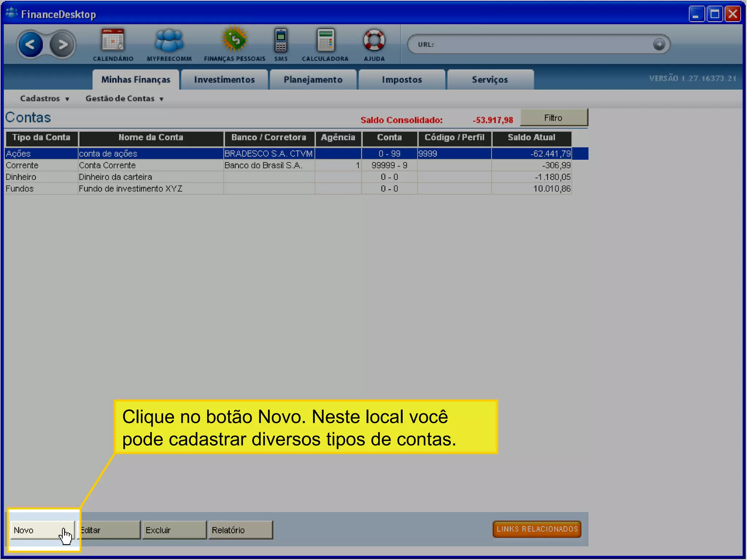Expand the Cadastros dropdown menu
Screen dimensions: 747x560
(44, 98)
